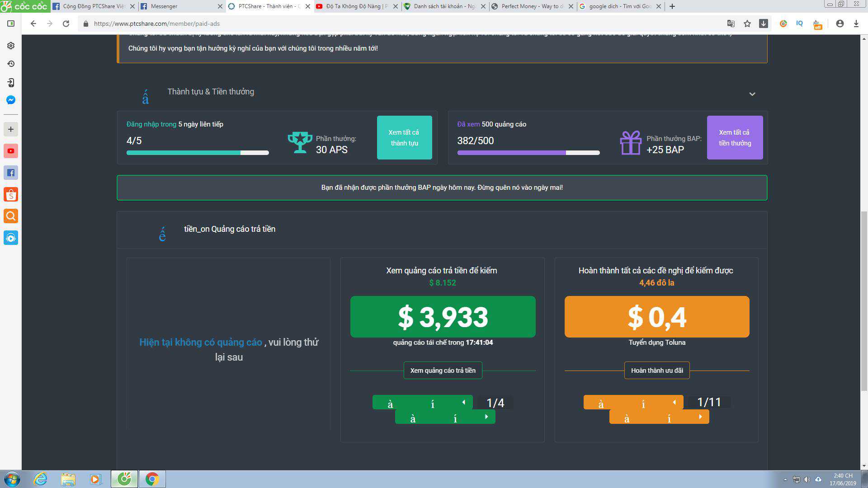Open Hiện tại không có quảng cáo link
868x488 pixels.
pos(201,343)
